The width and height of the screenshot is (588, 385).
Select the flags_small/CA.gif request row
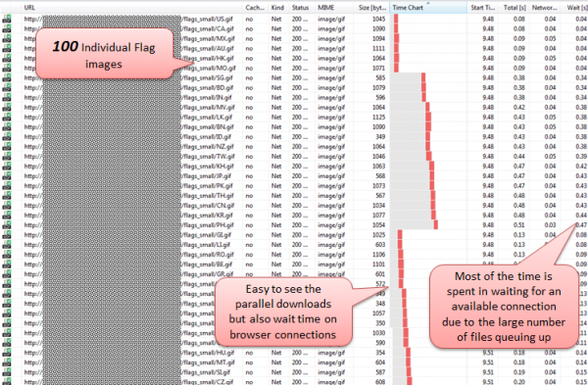pyautogui.click(x=294, y=28)
